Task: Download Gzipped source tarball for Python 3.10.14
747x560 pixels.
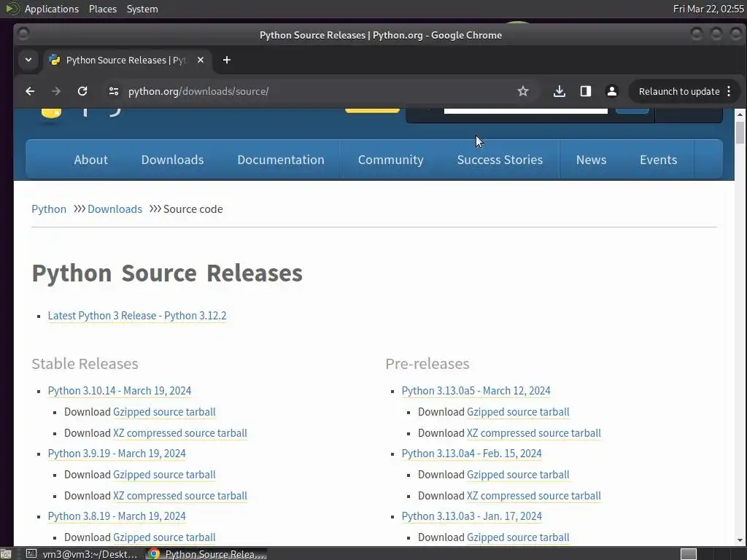Action: coord(164,412)
